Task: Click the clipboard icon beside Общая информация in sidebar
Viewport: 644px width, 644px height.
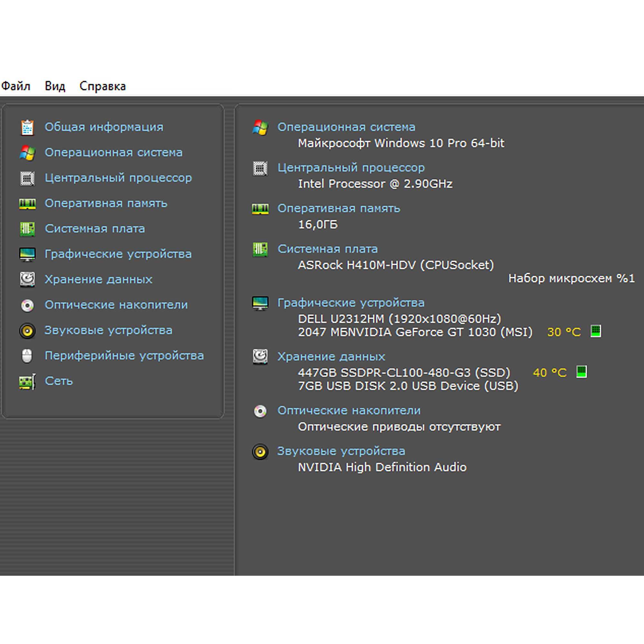Action: (27, 127)
